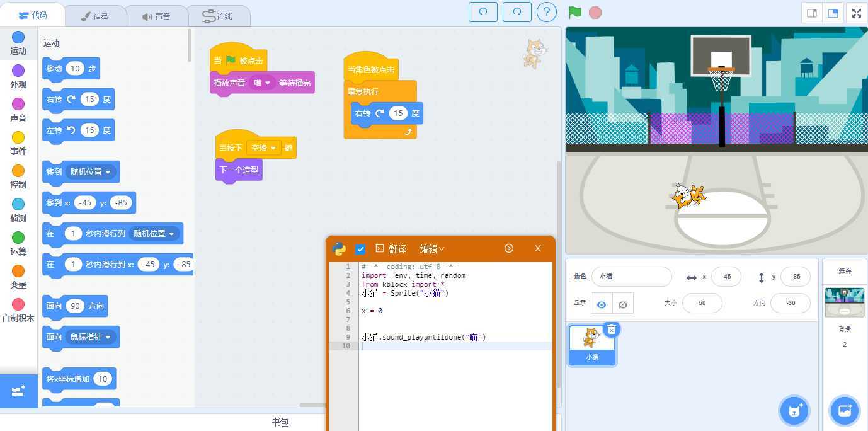Open the 鼠标指针 dropdown in the 面向 block
The height and width of the screenshot is (431, 868).
(x=90, y=337)
